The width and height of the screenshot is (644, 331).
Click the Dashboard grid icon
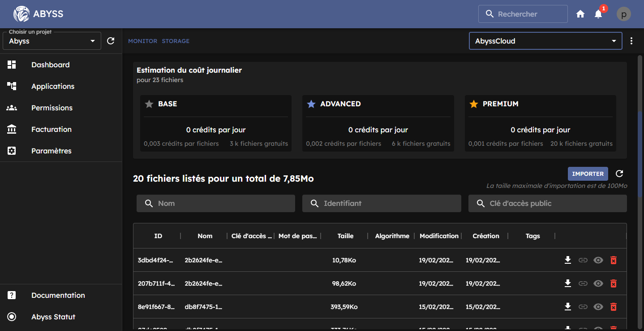[12, 65]
